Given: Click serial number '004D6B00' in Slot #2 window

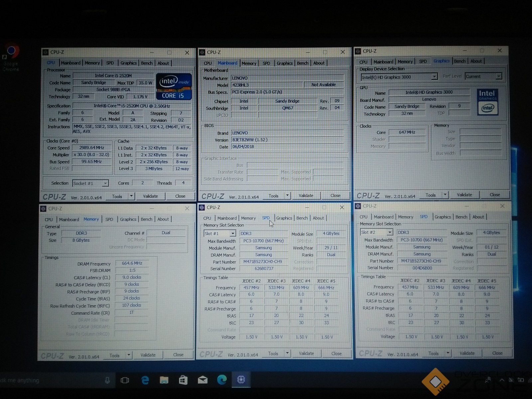Looking at the screenshot, I should 422,268.
